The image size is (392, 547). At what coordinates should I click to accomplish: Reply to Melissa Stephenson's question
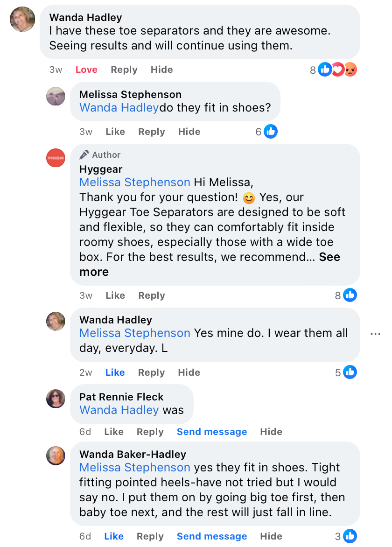point(151,132)
